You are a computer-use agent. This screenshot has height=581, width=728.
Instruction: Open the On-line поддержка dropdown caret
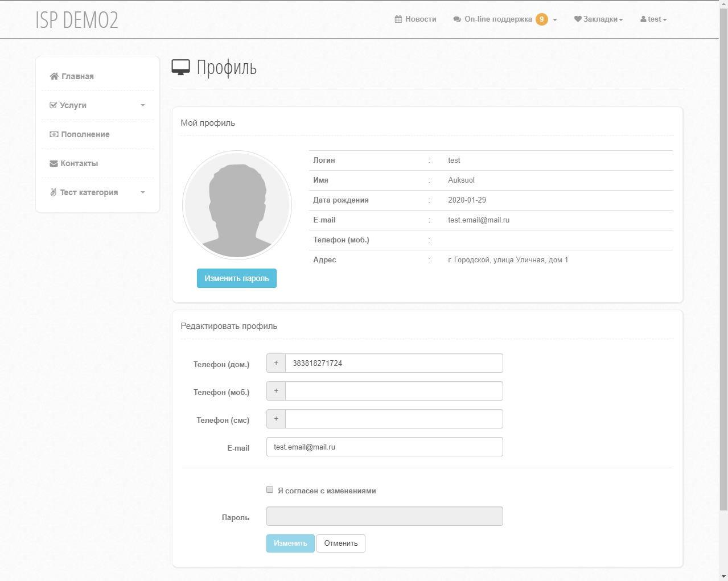(x=555, y=20)
